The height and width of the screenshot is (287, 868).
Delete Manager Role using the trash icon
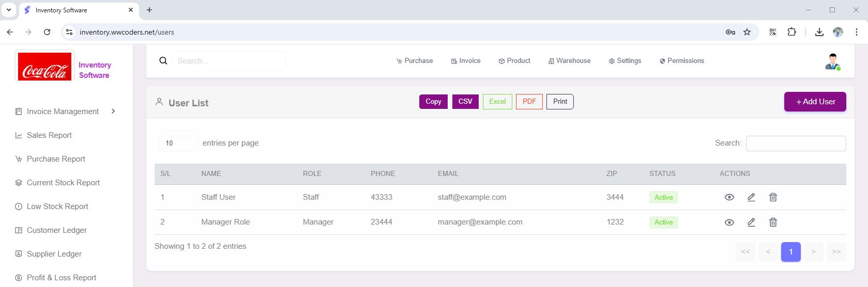[x=773, y=222]
